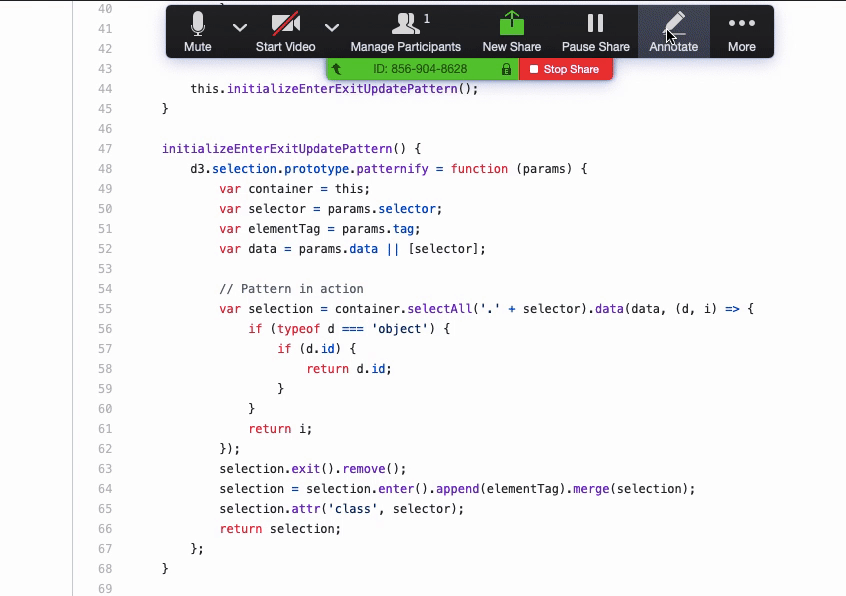
Task: Open video options chevron next to Start Video
Action: [332, 28]
